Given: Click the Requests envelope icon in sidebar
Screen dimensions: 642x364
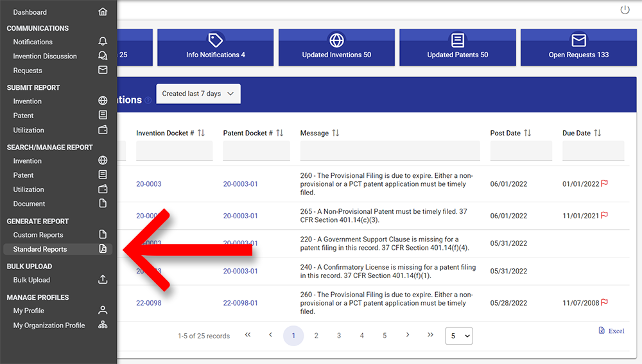Looking at the screenshot, I should 103,70.
